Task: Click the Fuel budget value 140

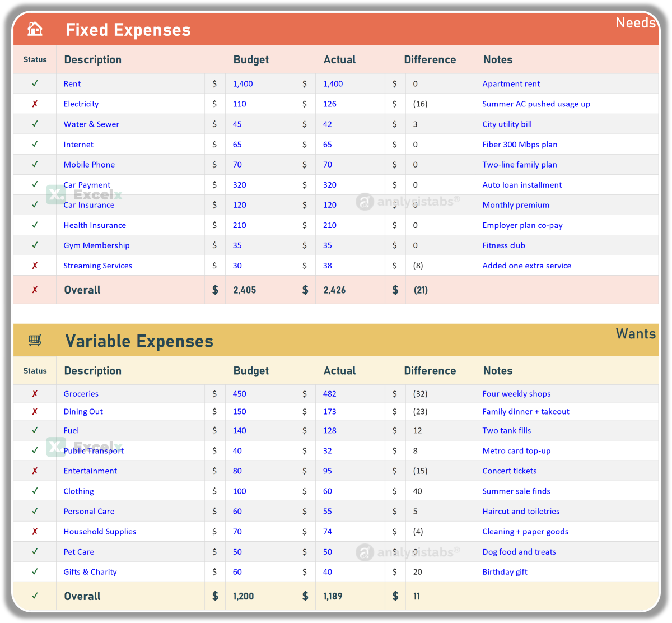Action: point(240,430)
